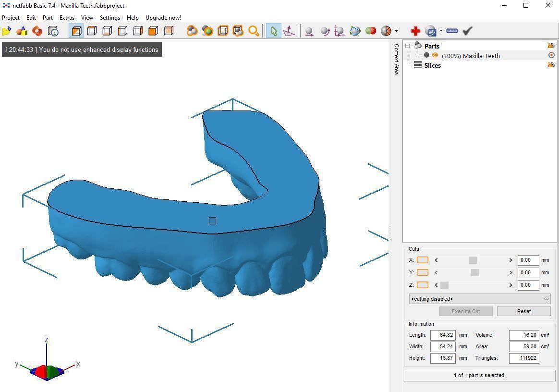The image size is (559, 392).
Task: Select the Maxilla Teeth part row
Action: (479, 55)
